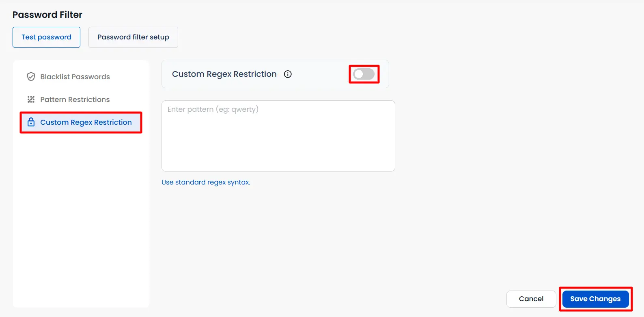Select Custom Regex Restriction in the sidebar
The width and height of the screenshot is (644, 317).
(x=81, y=122)
